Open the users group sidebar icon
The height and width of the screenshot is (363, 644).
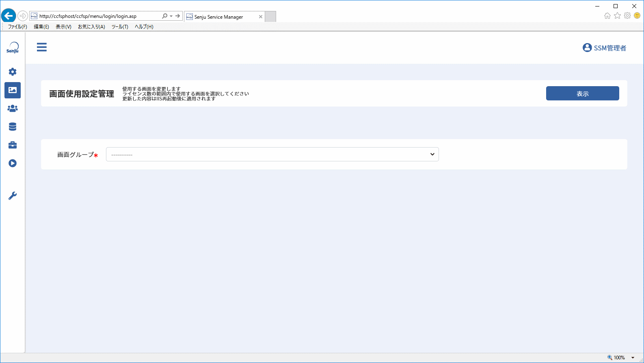[x=13, y=109]
